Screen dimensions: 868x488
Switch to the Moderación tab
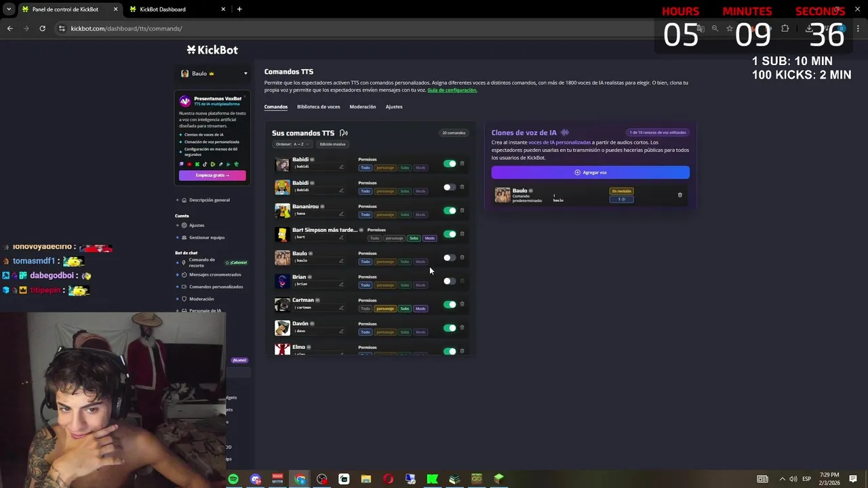(363, 106)
